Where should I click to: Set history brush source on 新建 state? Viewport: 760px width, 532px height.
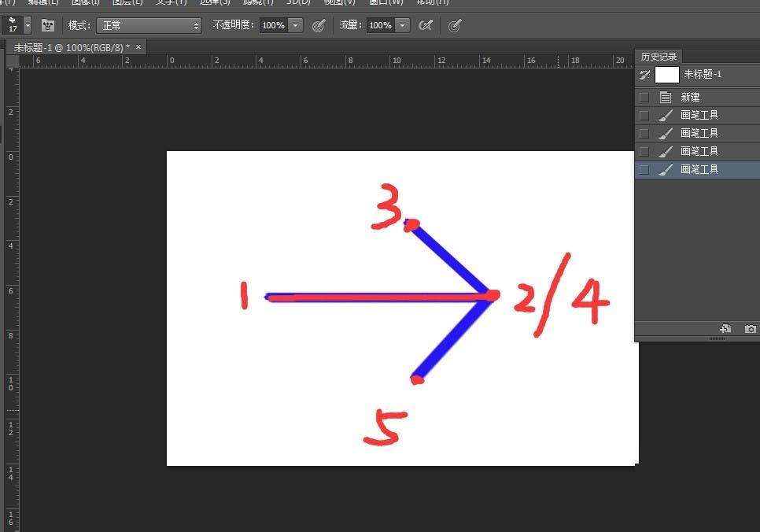644,96
